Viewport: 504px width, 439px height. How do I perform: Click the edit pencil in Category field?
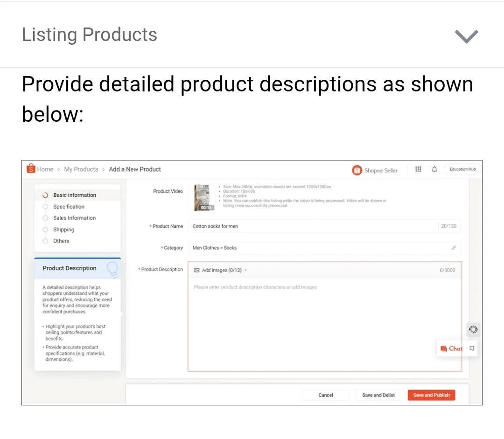pyautogui.click(x=453, y=248)
